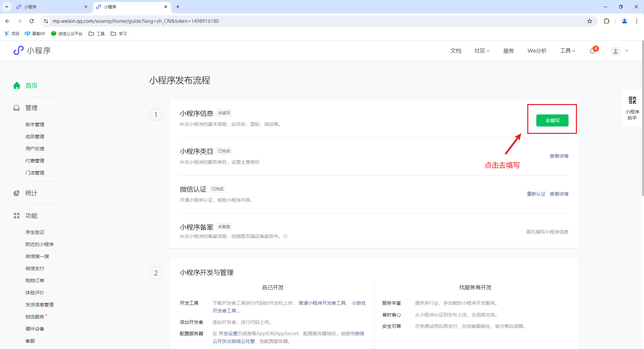Open 成员管理 in the sidebar
The image size is (644, 349).
pos(35,137)
